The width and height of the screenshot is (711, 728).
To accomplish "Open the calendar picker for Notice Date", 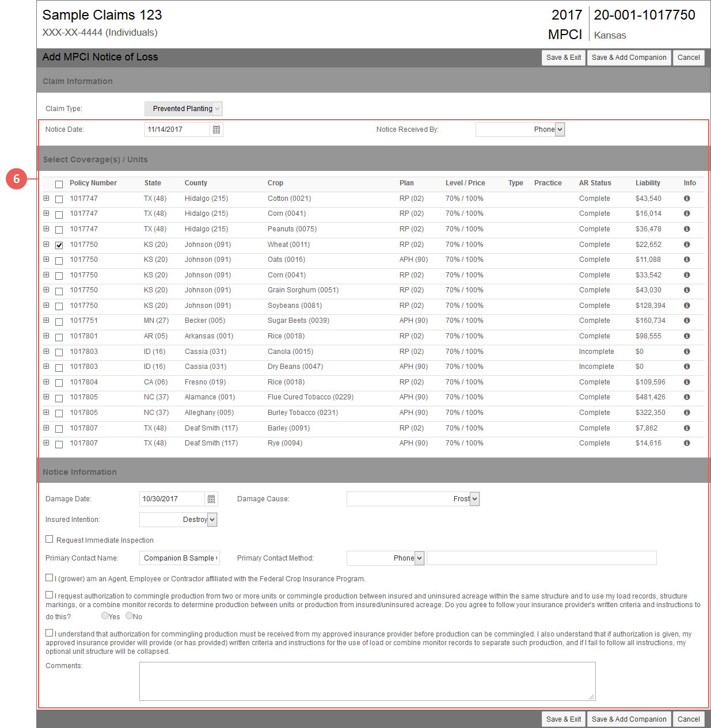I will [x=216, y=129].
